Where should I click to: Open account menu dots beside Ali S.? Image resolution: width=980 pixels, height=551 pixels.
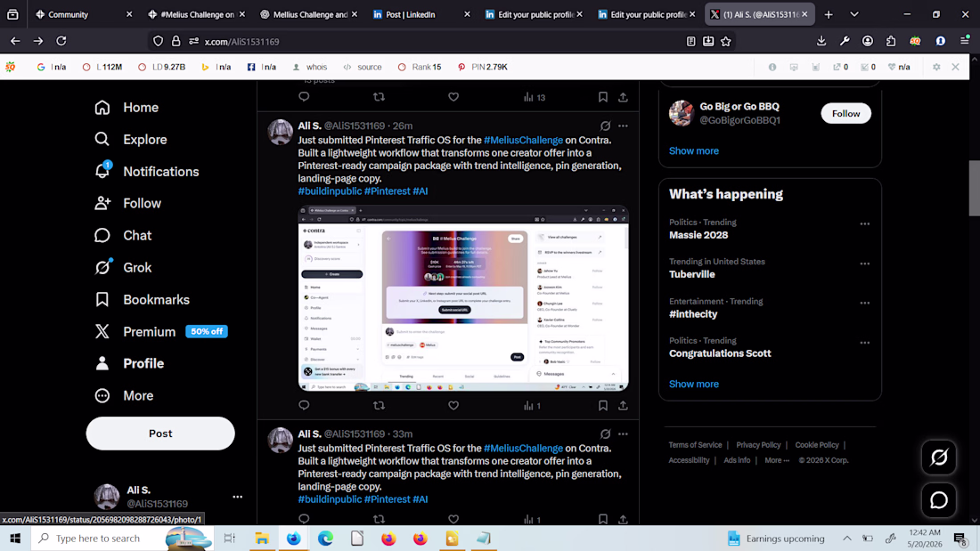tap(238, 497)
